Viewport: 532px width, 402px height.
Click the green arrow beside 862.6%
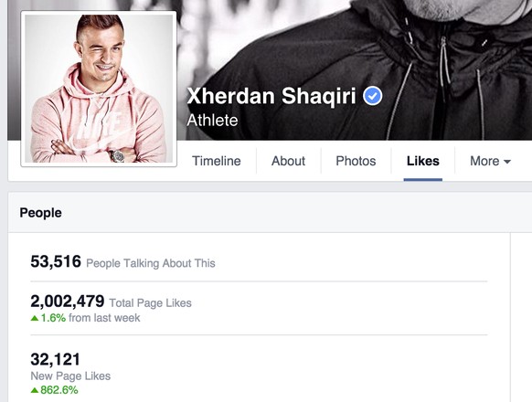pyautogui.click(x=35, y=390)
